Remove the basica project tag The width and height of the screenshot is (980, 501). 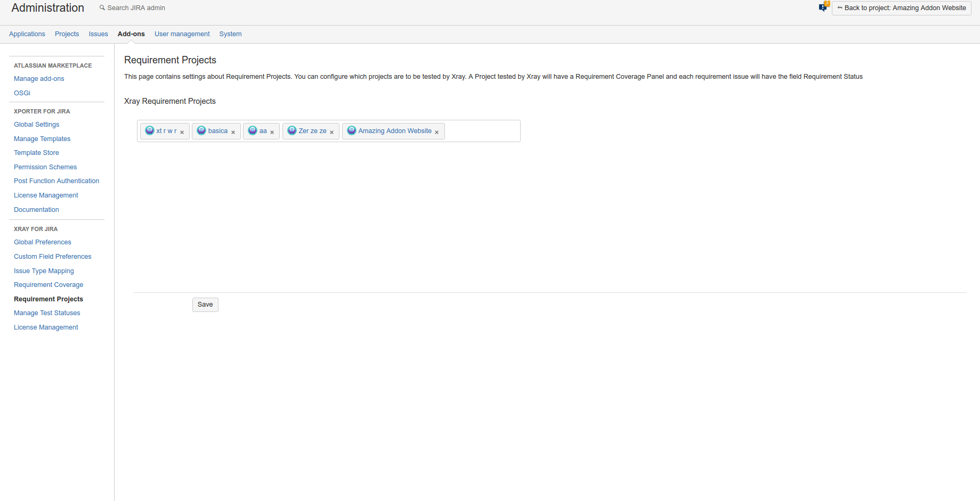coord(233,132)
